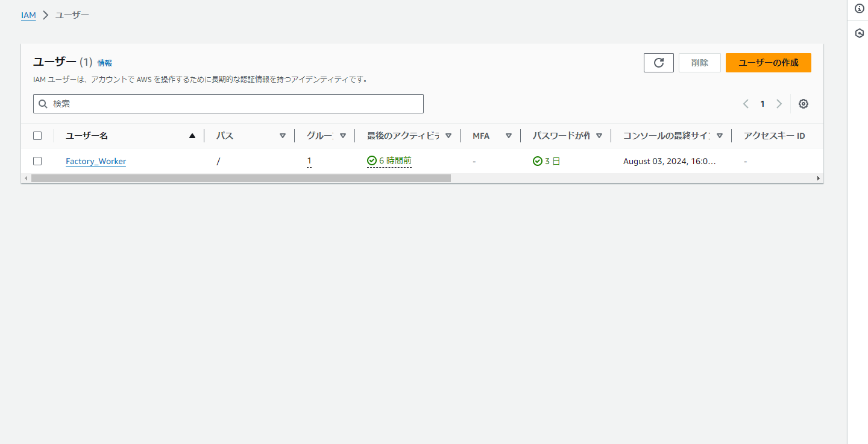The image size is (868, 444).
Task: Click the 検索 search input field
Action: coord(228,104)
